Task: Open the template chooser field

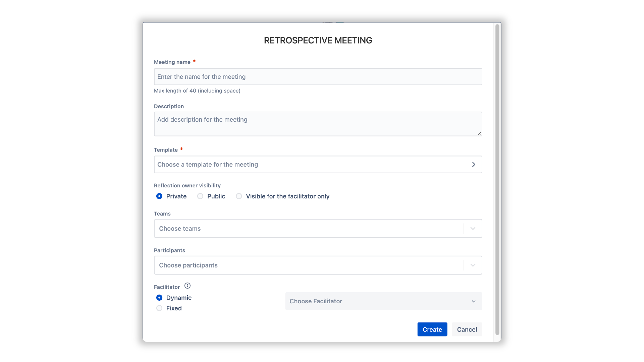Action: pyautogui.click(x=312, y=165)
